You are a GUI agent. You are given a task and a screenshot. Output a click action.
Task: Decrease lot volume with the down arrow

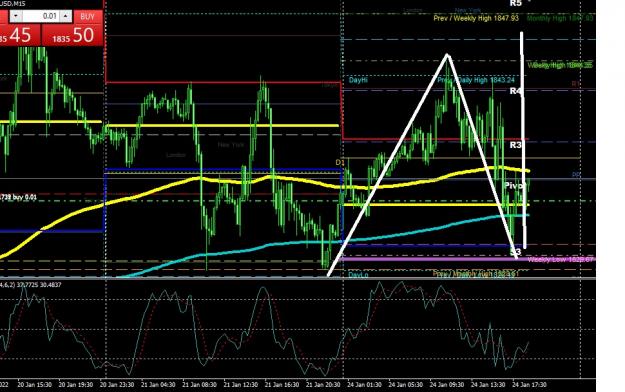pos(16,16)
